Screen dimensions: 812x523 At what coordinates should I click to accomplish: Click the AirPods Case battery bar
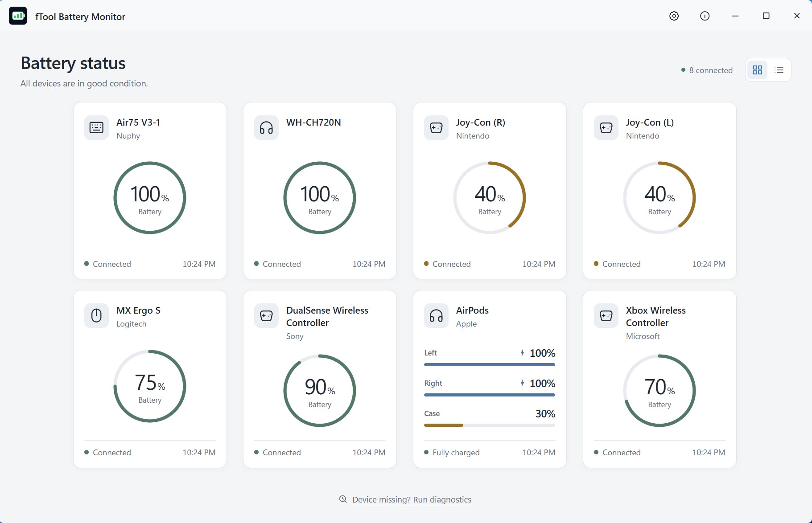tap(490, 425)
